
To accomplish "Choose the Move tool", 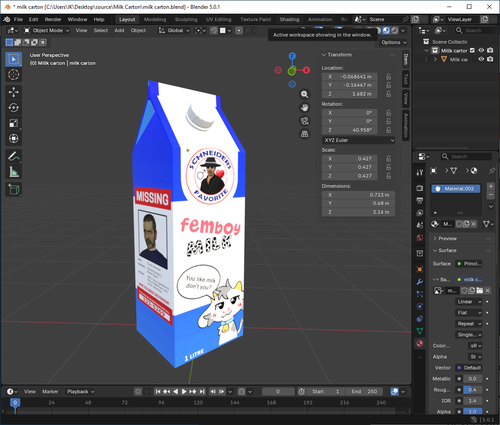I will 14,92.
